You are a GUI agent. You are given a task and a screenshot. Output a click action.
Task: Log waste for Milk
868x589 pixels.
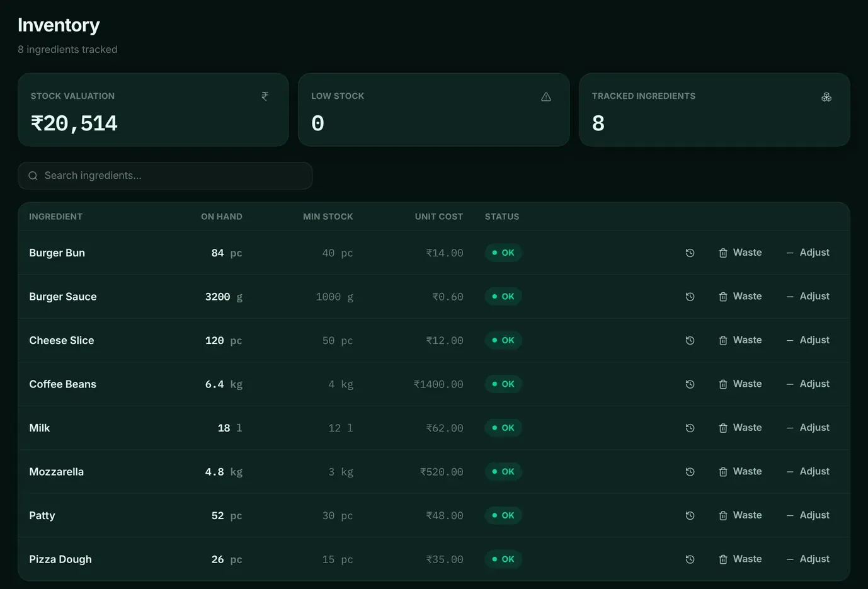(740, 428)
